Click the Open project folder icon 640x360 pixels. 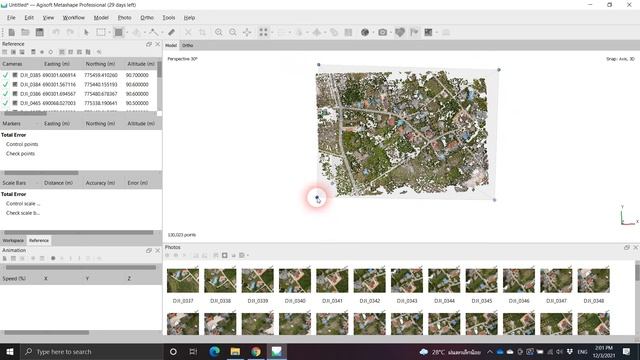click(x=25, y=32)
